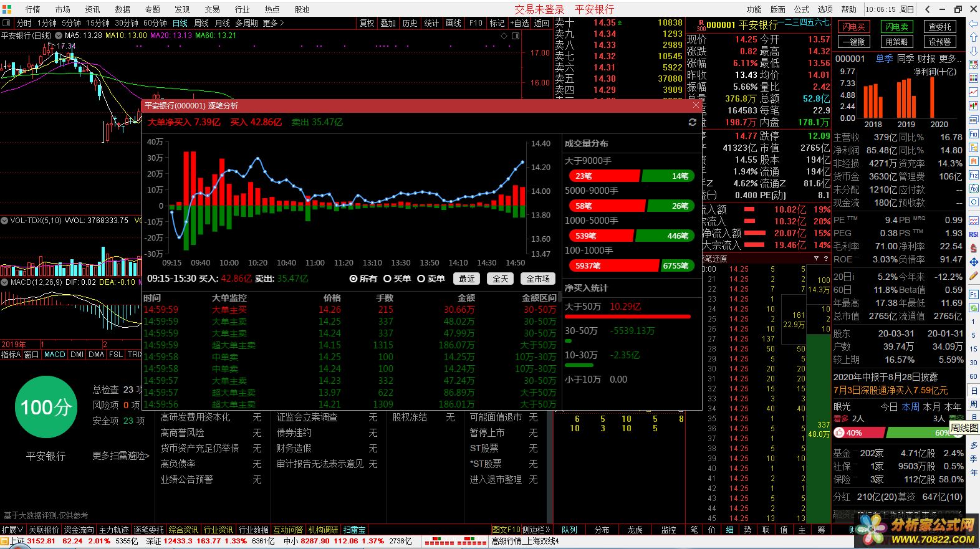Click the 设预警 button
The height and width of the screenshot is (549, 980).
pyautogui.click(x=939, y=42)
